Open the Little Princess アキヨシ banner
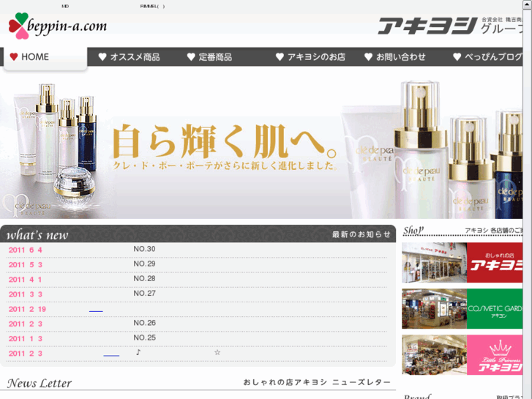Image resolution: width=532 pixels, height=399 pixels. (x=462, y=355)
